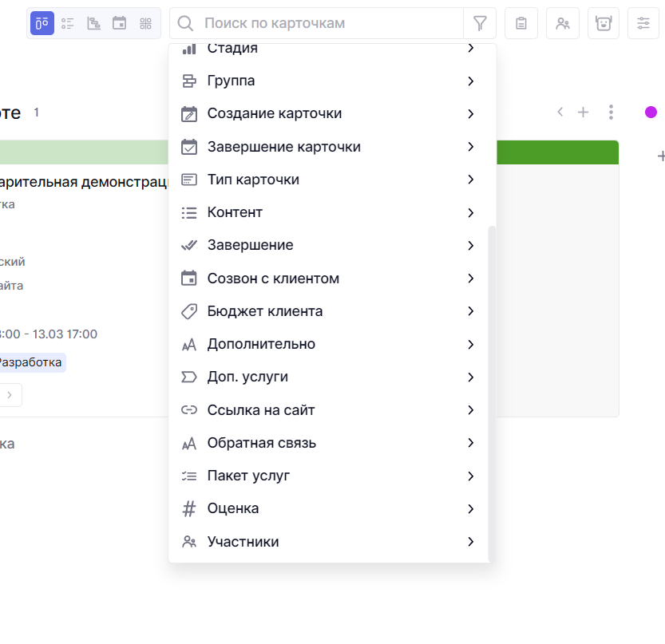Screen dimensions: 665x644
Task: Choose the Созвон с клиентом filter
Action: click(273, 279)
